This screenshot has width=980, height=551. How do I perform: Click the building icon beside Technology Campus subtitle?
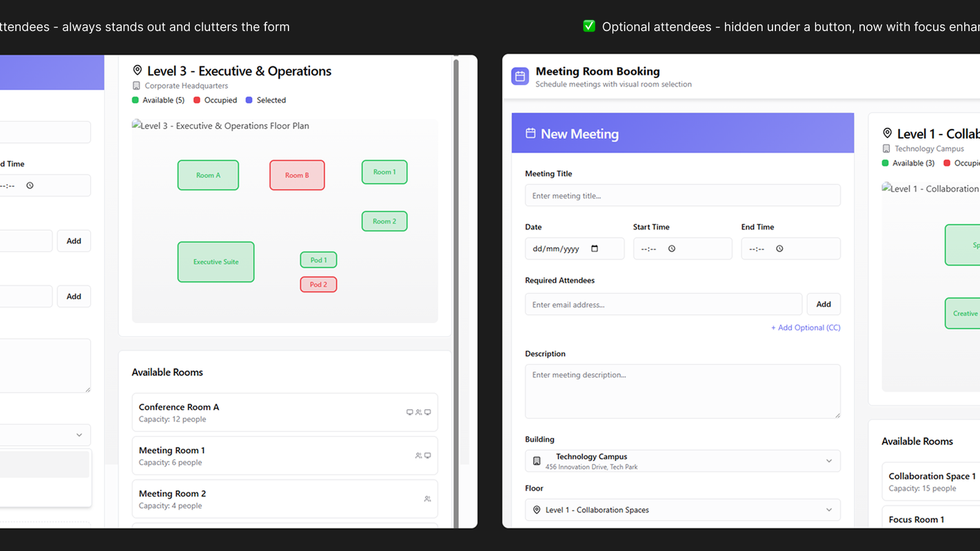click(886, 149)
